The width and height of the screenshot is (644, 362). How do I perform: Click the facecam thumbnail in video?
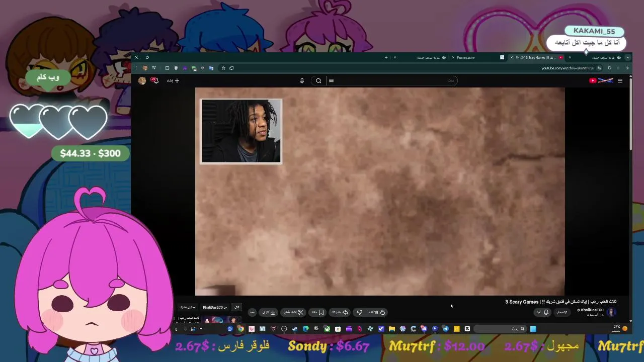pos(241,131)
